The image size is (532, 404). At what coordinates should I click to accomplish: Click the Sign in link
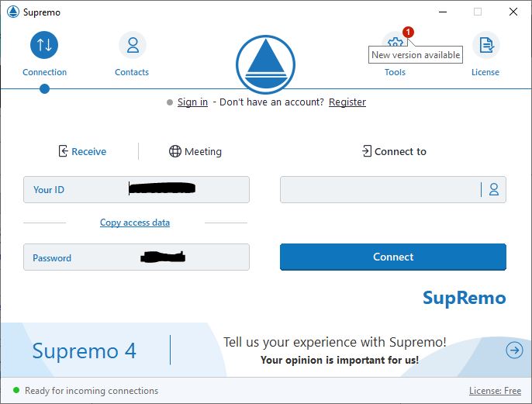192,102
